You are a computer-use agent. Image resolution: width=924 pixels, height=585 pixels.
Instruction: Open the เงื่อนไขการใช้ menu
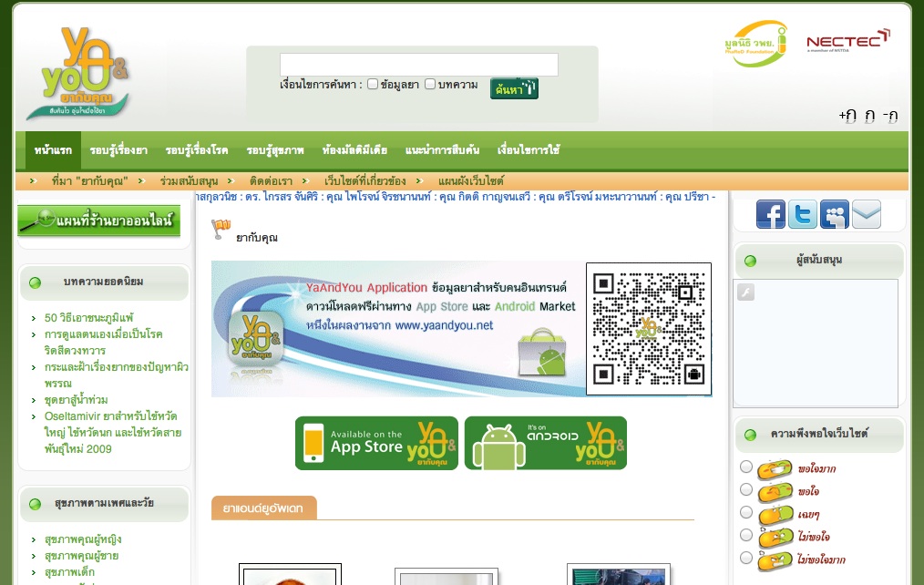[x=529, y=150]
